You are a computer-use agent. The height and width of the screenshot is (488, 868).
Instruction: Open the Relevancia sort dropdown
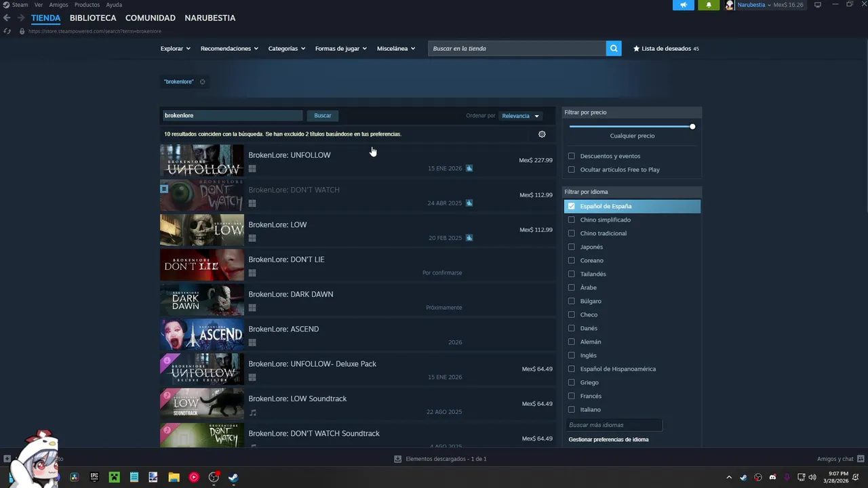pyautogui.click(x=520, y=116)
